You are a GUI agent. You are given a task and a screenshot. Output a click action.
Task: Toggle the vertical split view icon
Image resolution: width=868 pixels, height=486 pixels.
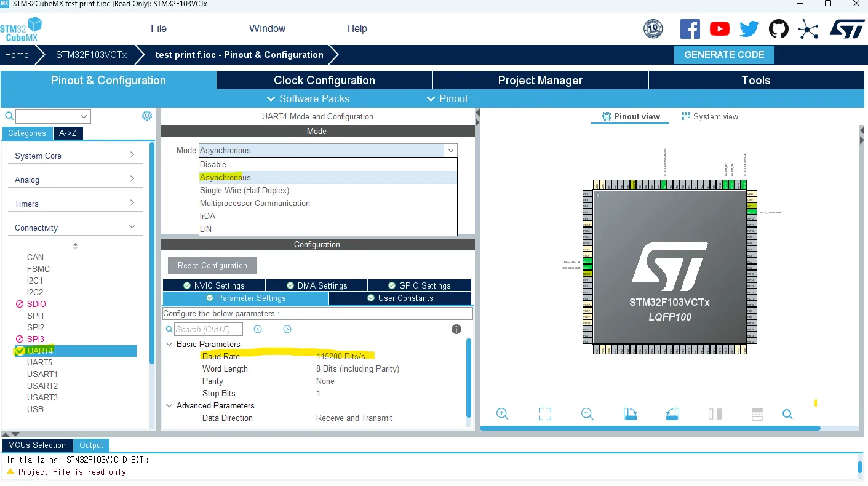pos(715,414)
